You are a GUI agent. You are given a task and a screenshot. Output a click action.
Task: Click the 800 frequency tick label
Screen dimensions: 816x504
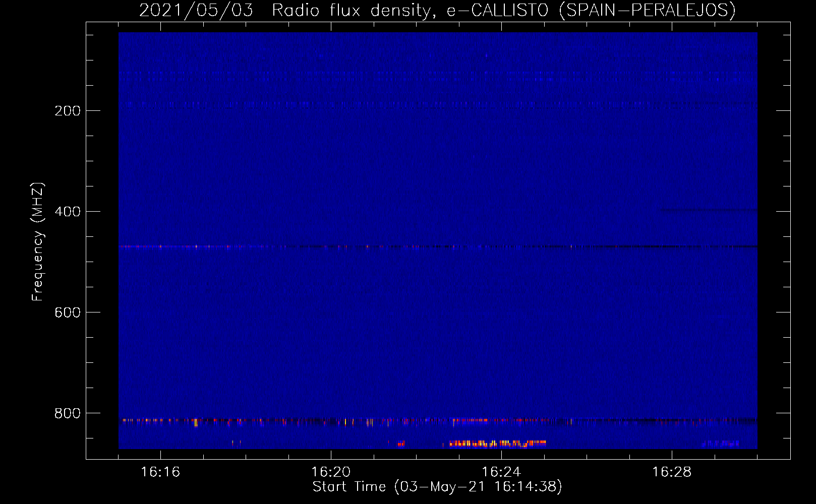point(68,413)
